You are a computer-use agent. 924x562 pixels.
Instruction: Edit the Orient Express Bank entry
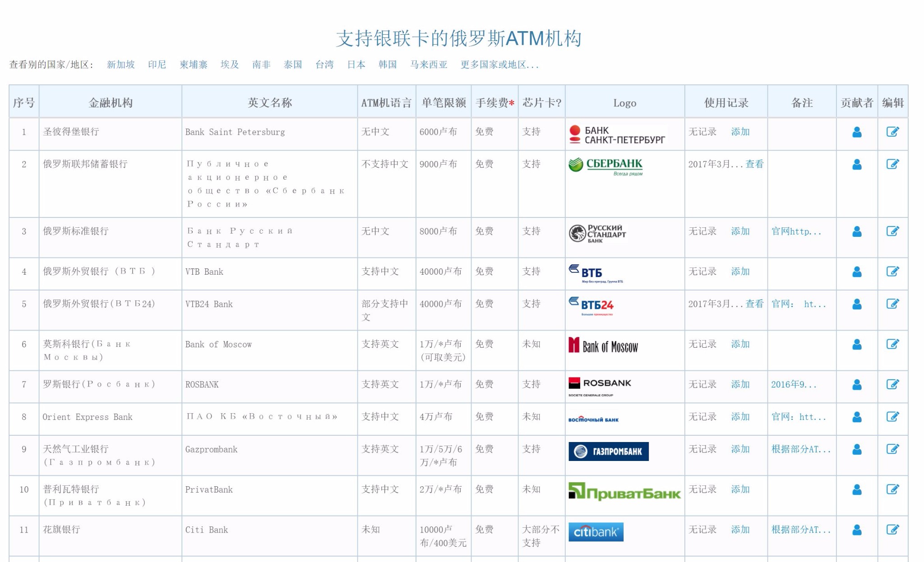892,416
